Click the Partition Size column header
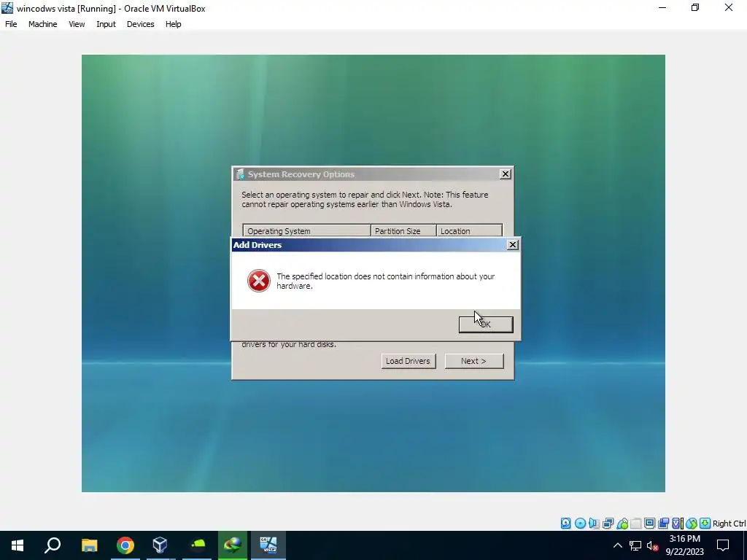The height and width of the screenshot is (560, 747). (403, 231)
